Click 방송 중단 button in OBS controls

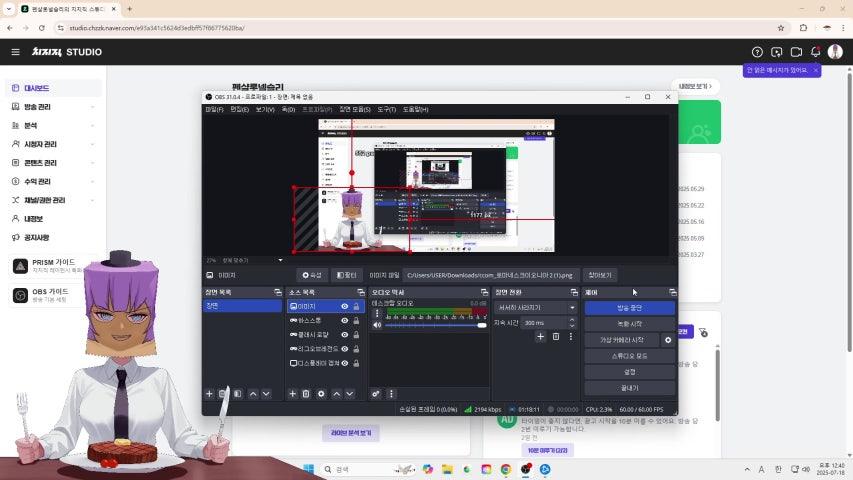[629, 307]
